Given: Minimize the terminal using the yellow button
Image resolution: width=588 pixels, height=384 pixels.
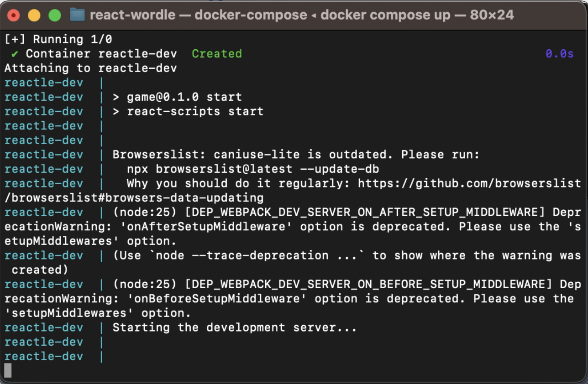Looking at the screenshot, I should pos(34,15).
